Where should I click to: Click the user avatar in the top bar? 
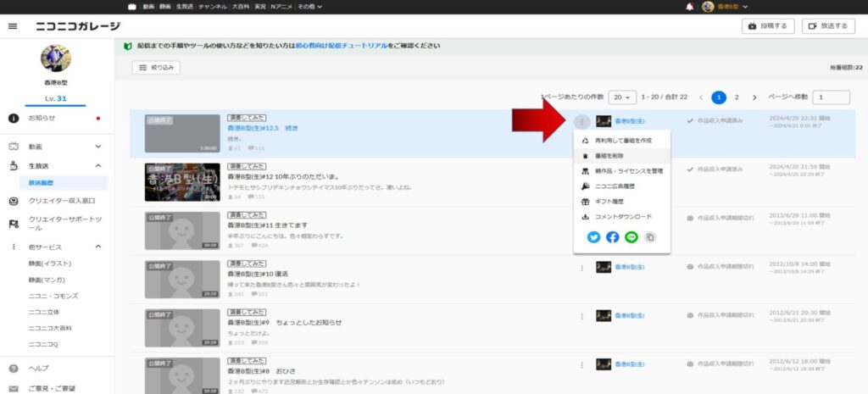pos(708,7)
